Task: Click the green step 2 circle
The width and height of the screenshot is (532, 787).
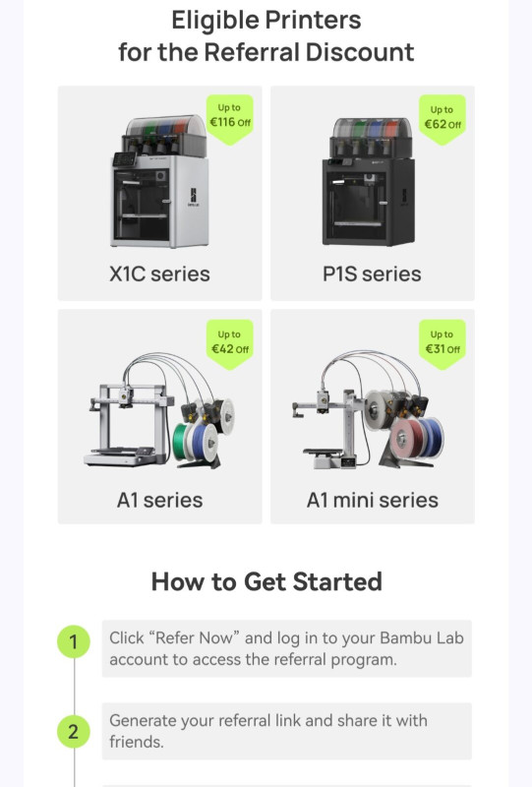Action: click(x=74, y=732)
